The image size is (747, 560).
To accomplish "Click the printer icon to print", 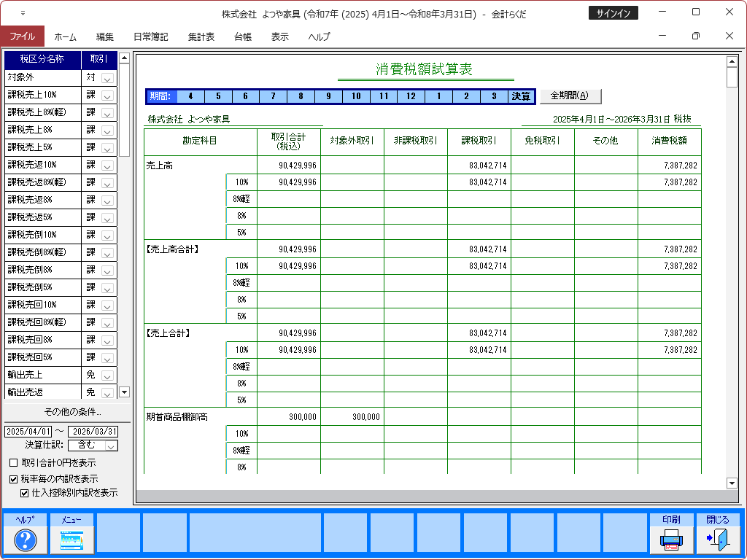I will (x=671, y=540).
